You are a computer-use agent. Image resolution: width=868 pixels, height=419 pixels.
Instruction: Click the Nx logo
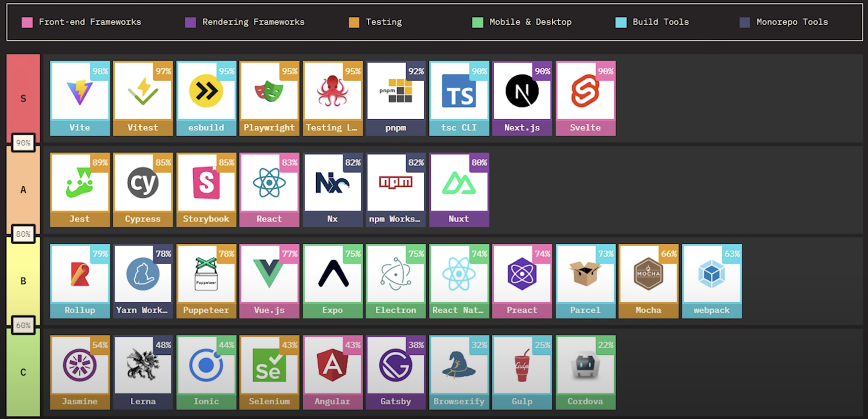pos(332,183)
